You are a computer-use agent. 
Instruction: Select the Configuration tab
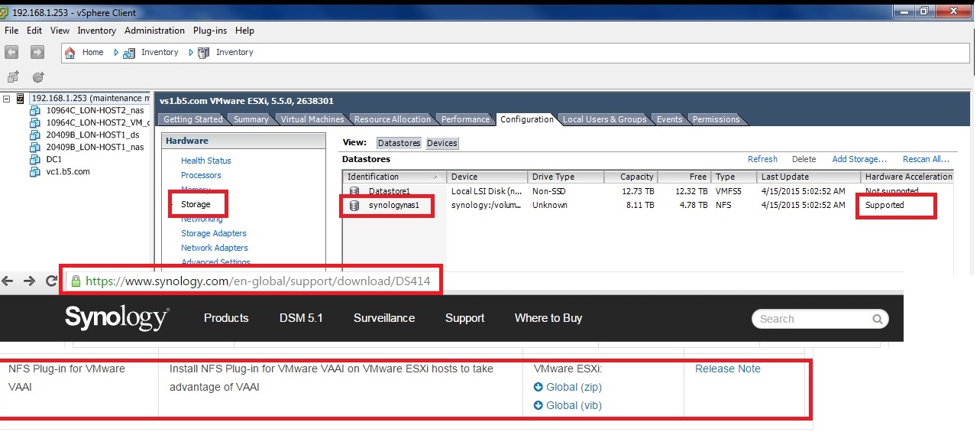[527, 119]
